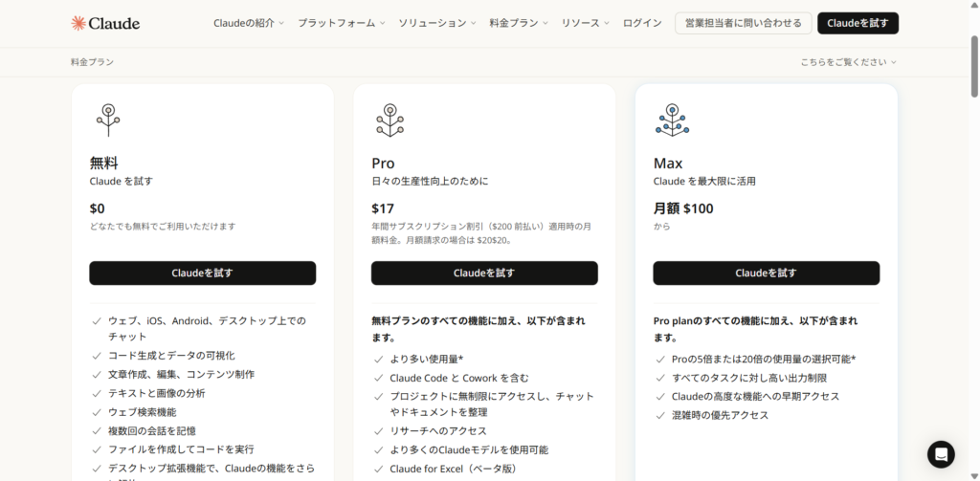Click checkmark beside 混雑時の優先アクセス
Screen dimensions: 980x481
[660, 415]
